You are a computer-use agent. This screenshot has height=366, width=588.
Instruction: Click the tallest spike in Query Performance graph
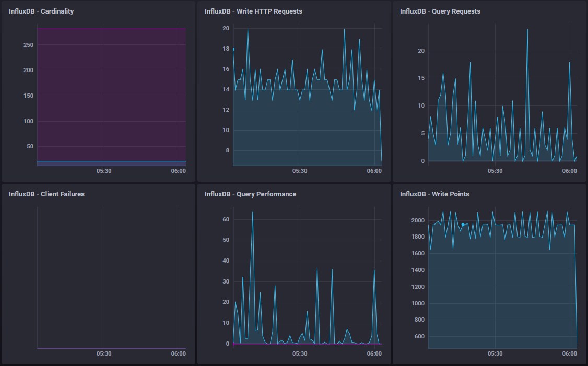pyautogui.click(x=253, y=212)
